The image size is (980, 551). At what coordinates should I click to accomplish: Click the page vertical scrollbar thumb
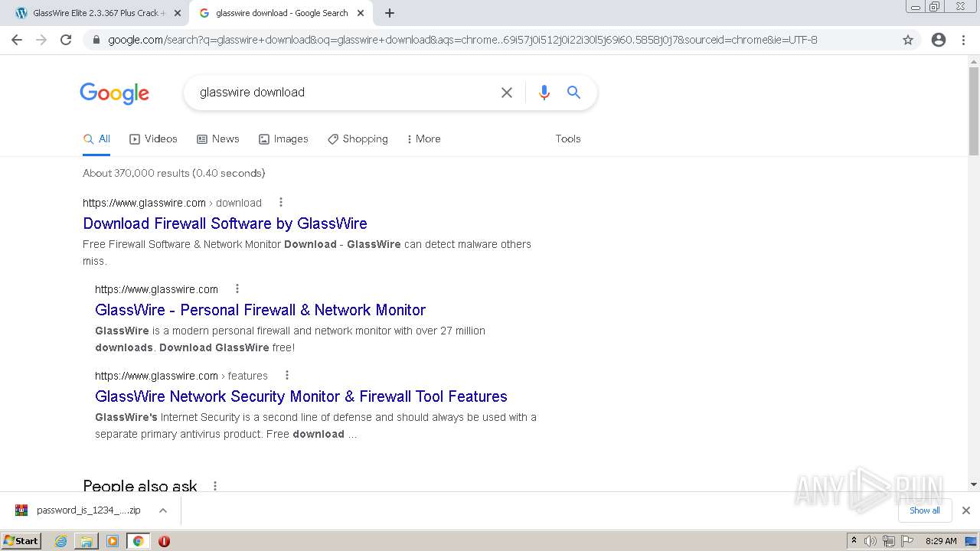[974, 112]
